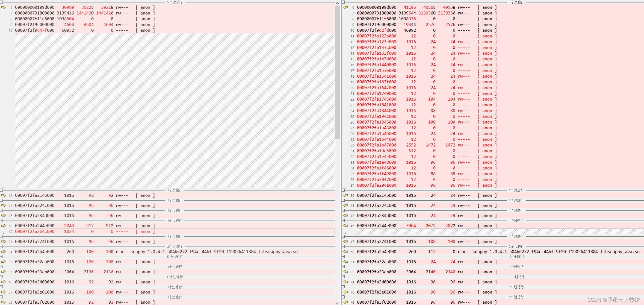Click copy-to-right arrow on left row 00007f2fa3f02000
The height and width of the screenshot is (305, 644).
4,302
